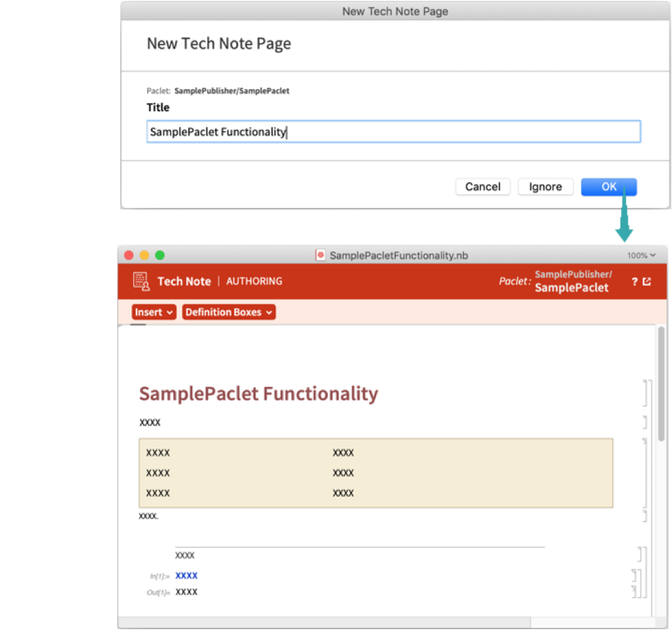Image resolution: width=672 pixels, height=632 pixels.
Task: Click the Tech Note document icon
Action: tap(142, 281)
